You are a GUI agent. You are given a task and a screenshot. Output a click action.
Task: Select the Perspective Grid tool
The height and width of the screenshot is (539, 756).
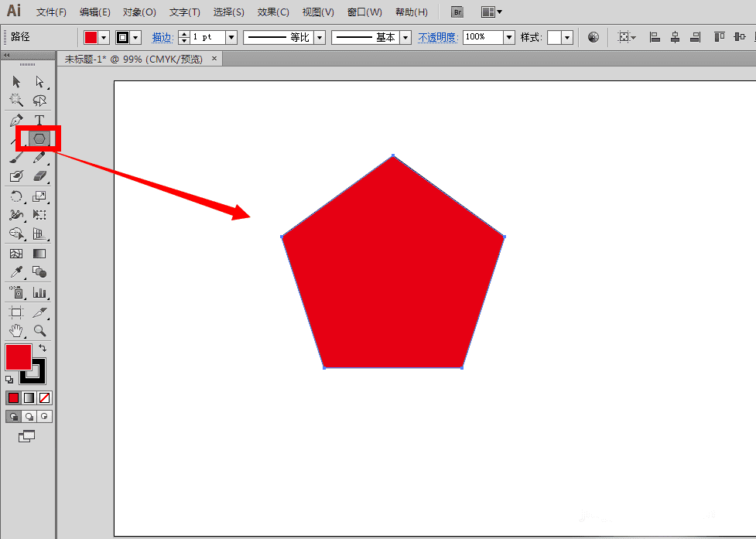point(39,234)
